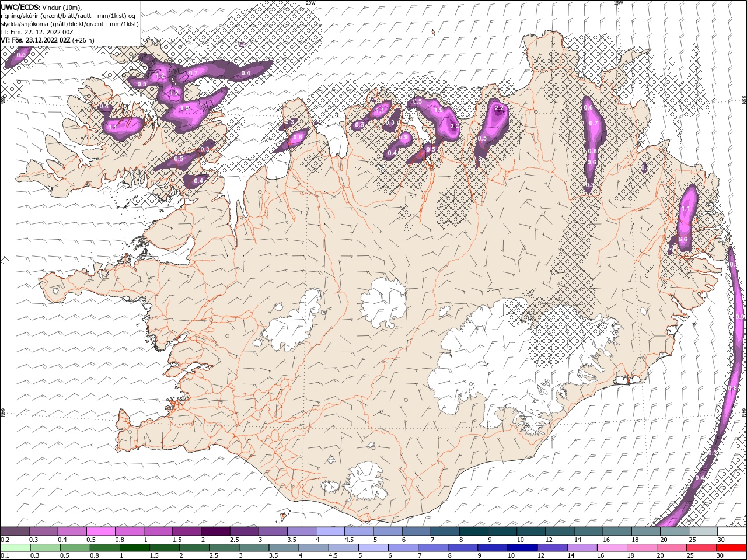Click the '0.1' label on the rain scale
Viewport: 747px width, 560px height.
point(5,555)
